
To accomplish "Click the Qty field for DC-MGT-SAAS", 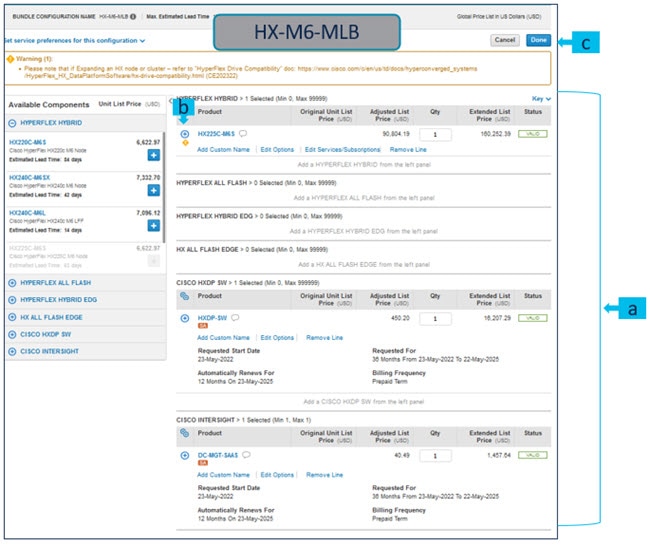I will [435, 456].
